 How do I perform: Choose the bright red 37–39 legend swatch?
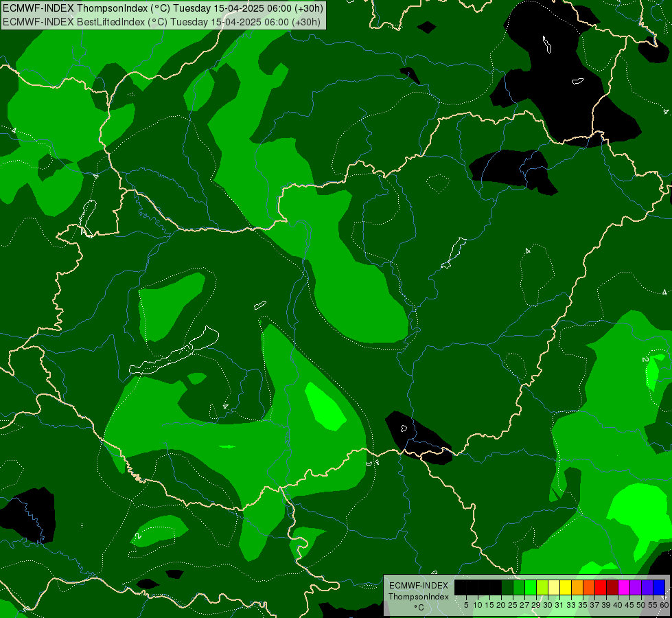601,587
